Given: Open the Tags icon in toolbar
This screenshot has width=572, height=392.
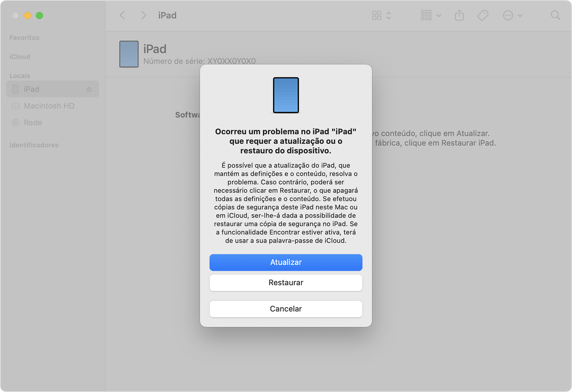Looking at the screenshot, I should coord(483,15).
